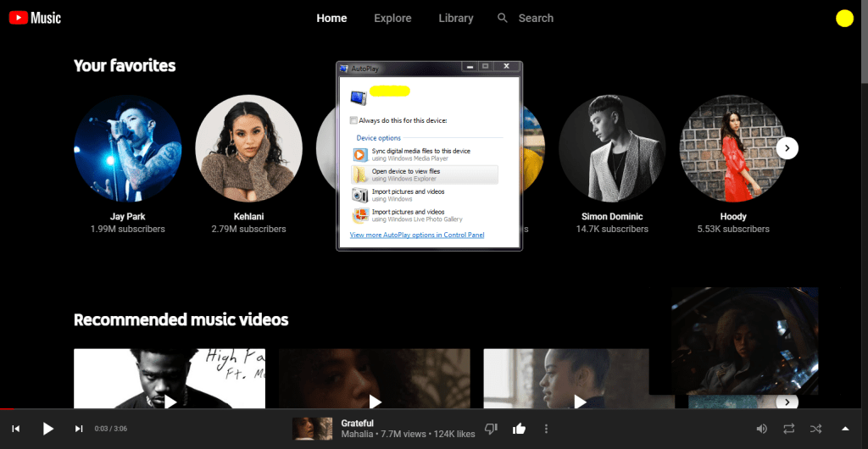The width and height of the screenshot is (868, 449).
Task: Click the AutoPlay title bar icon
Action: click(343, 68)
